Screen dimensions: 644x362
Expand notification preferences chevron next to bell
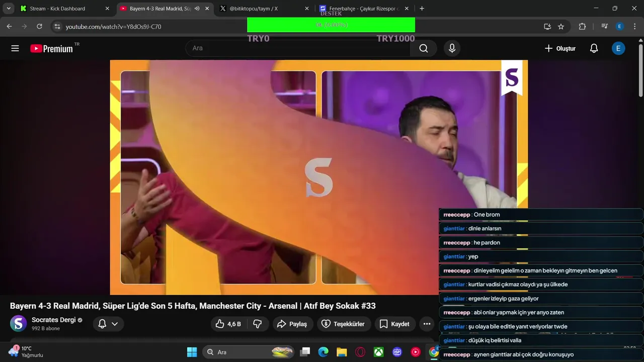[115, 324]
